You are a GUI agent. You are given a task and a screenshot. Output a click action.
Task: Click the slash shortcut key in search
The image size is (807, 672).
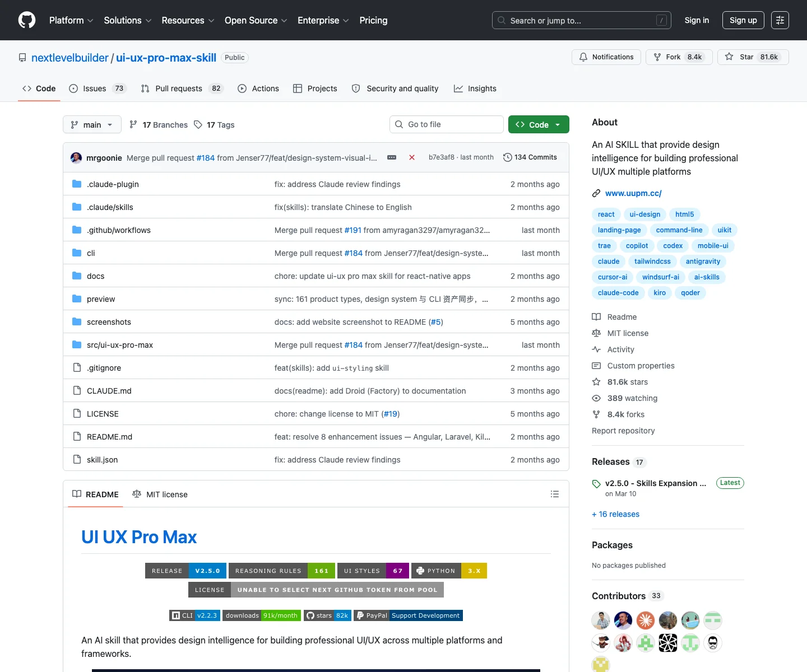662,20
